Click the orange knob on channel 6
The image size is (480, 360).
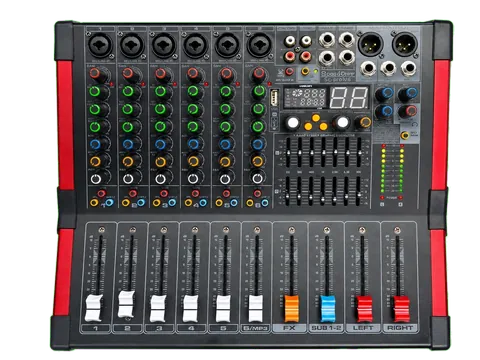(x=258, y=162)
